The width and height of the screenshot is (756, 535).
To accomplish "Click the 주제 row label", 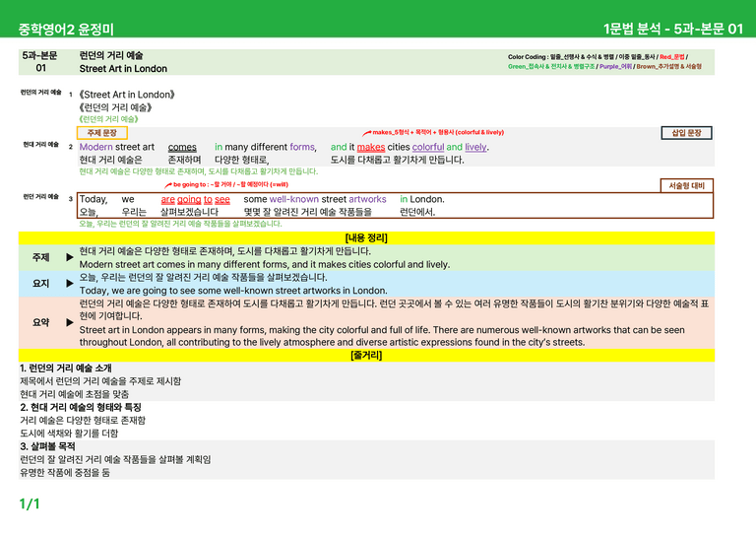I will tap(40, 257).
